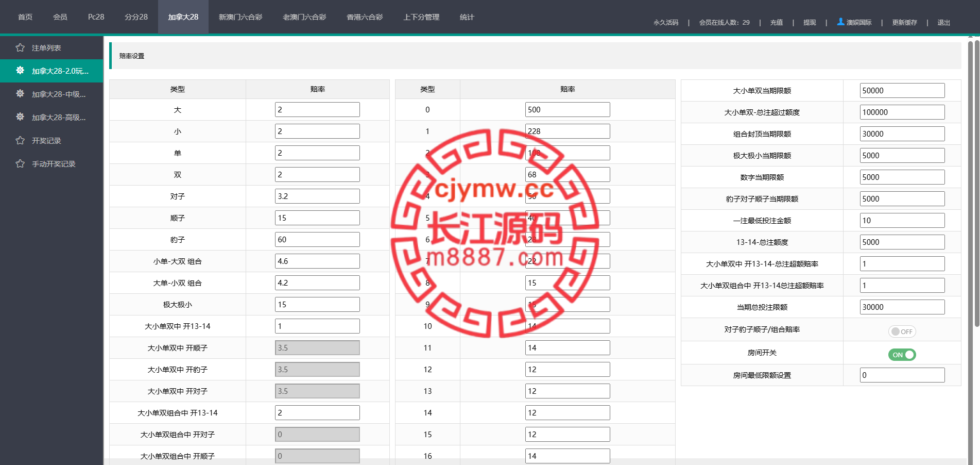This screenshot has width=980, height=465.
Task: Click the 当期总投注限额 input field
Action: [902, 307]
